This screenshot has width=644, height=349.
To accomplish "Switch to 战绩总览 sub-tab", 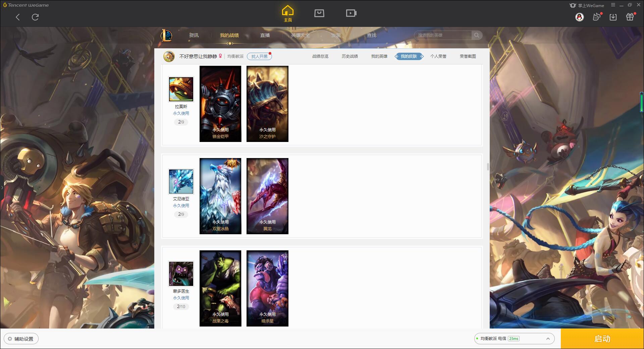I will click(320, 56).
